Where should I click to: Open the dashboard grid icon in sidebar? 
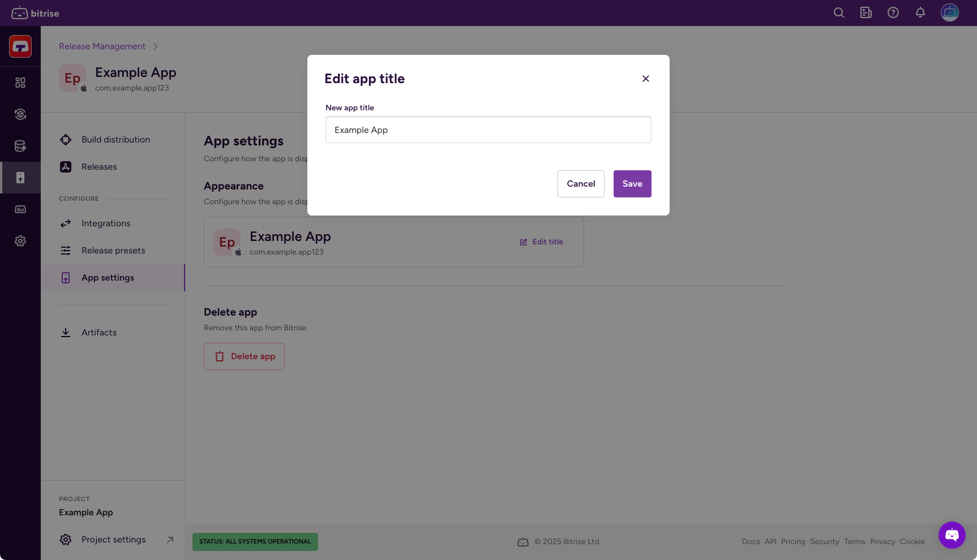(20, 83)
